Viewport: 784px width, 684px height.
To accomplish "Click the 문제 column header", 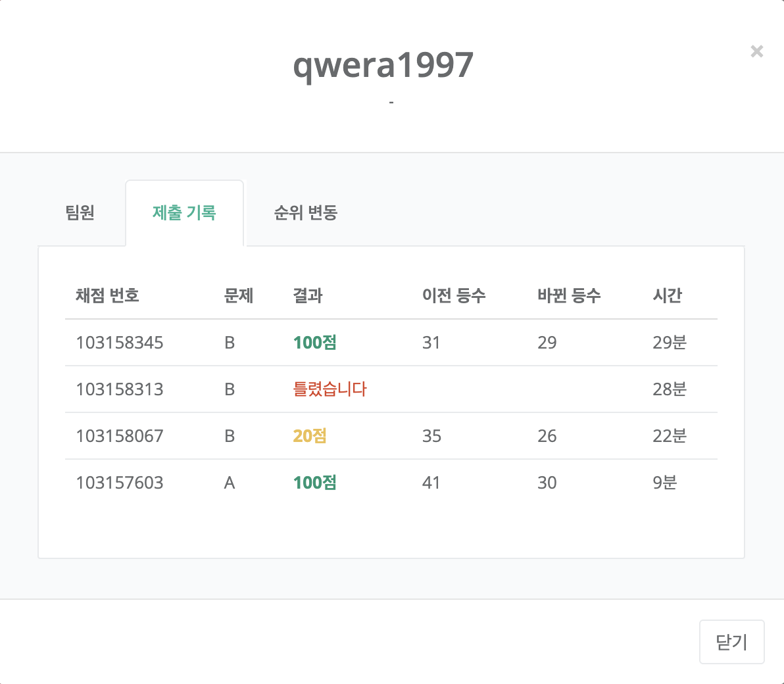I will click(x=238, y=295).
